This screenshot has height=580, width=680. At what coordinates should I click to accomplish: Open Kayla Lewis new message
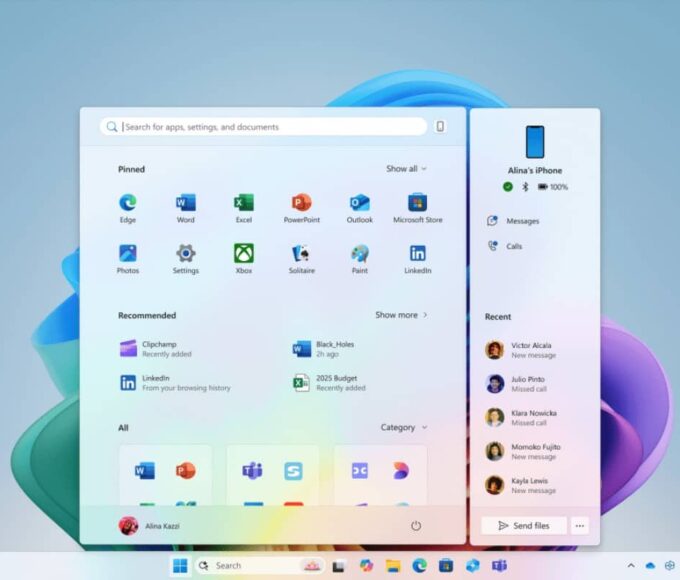tap(520, 485)
